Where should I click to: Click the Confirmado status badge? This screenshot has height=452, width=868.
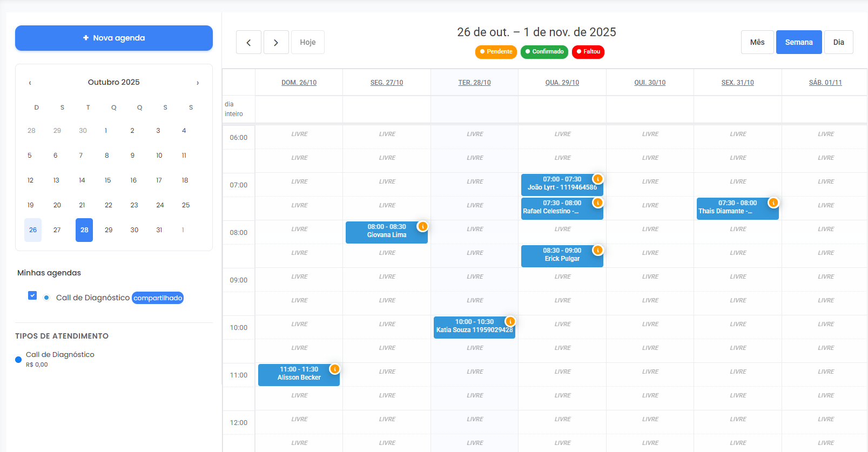[544, 52]
